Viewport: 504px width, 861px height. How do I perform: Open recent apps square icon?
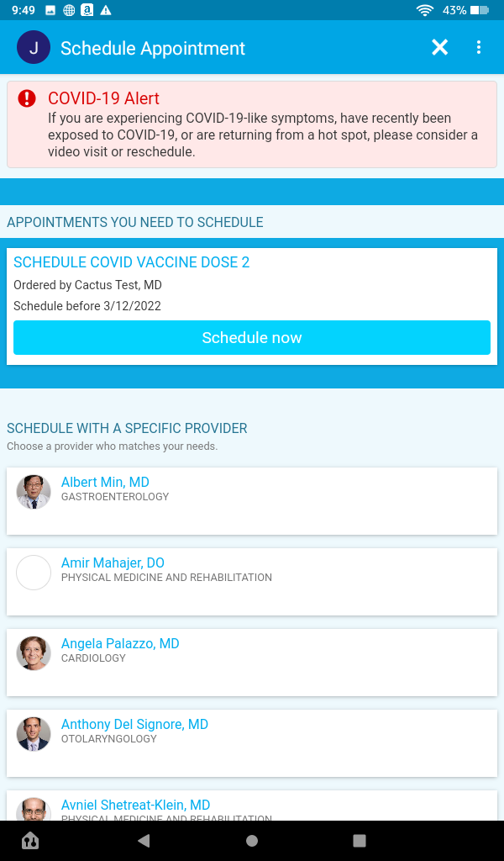point(360,841)
